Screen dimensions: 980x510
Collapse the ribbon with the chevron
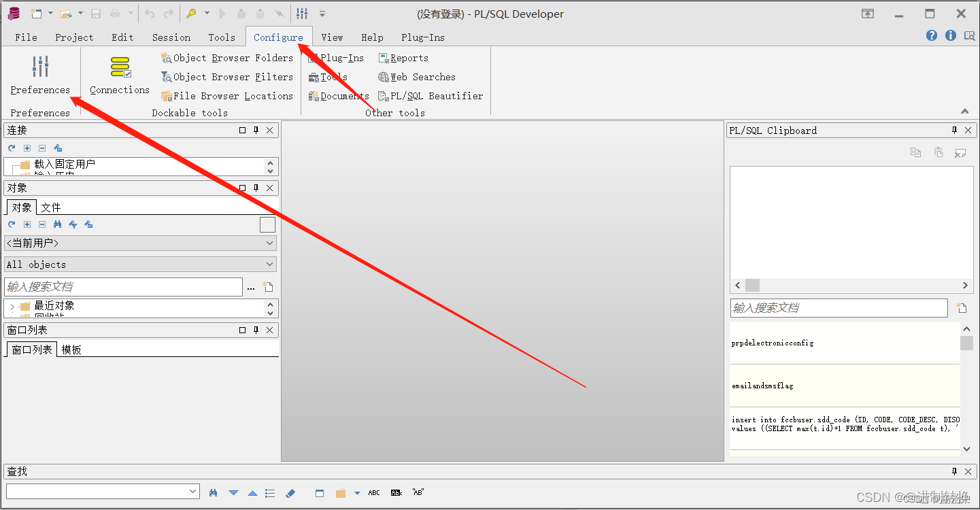pyautogui.click(x=964, y=112)
